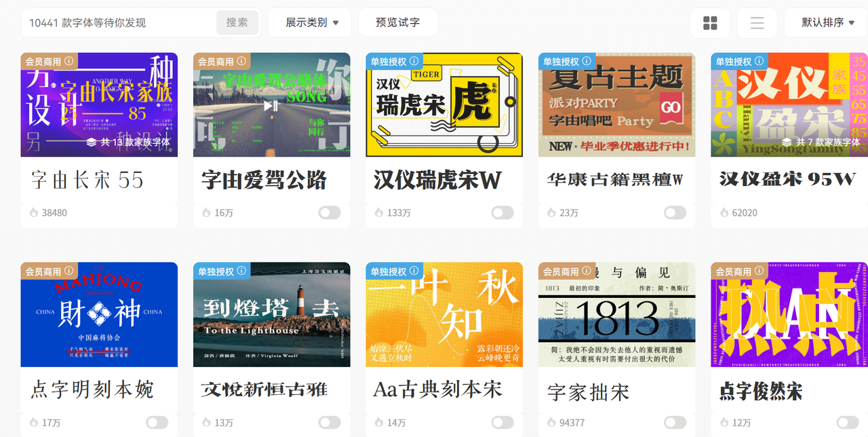Click the font search input field
This screenshot has width=868, height=437.
pos(119,22)
